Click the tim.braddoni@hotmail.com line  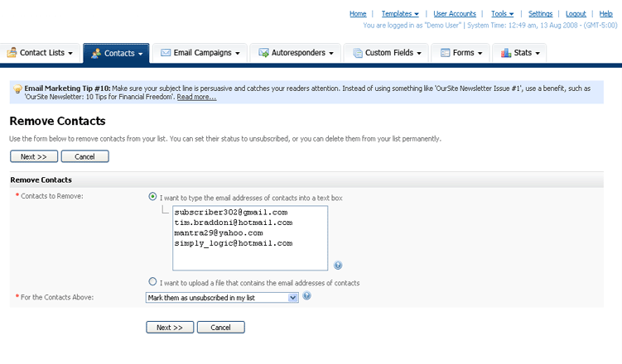pos(234,223)
